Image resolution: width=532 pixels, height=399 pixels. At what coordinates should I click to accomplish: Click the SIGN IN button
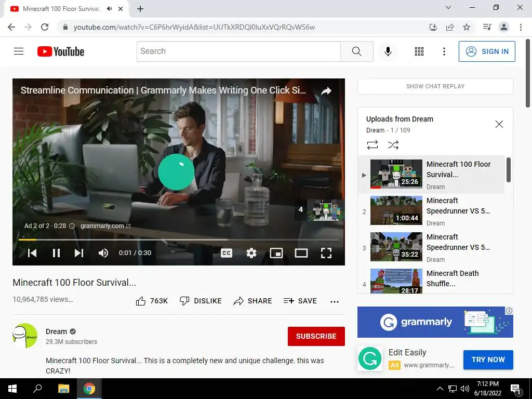486,51
